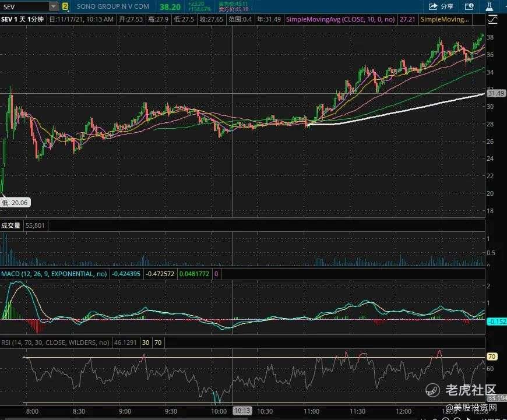Click the MACD value -0.424395
Image resolution: width=507 pixels, height=420 pixels.
pos(126,274)
